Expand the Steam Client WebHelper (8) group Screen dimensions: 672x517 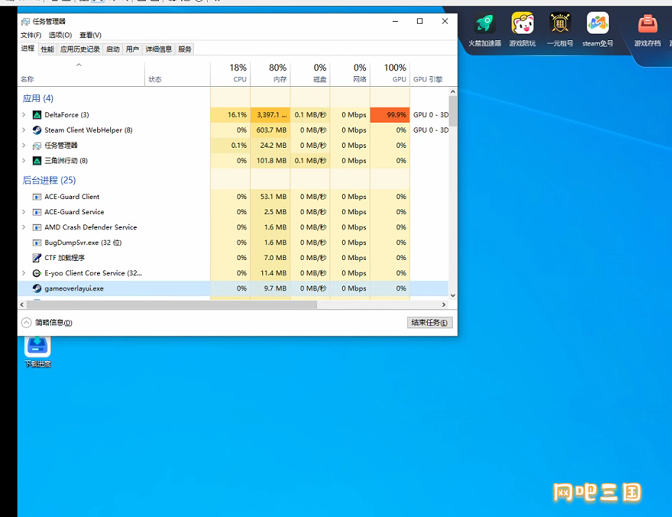click(24, 130)
